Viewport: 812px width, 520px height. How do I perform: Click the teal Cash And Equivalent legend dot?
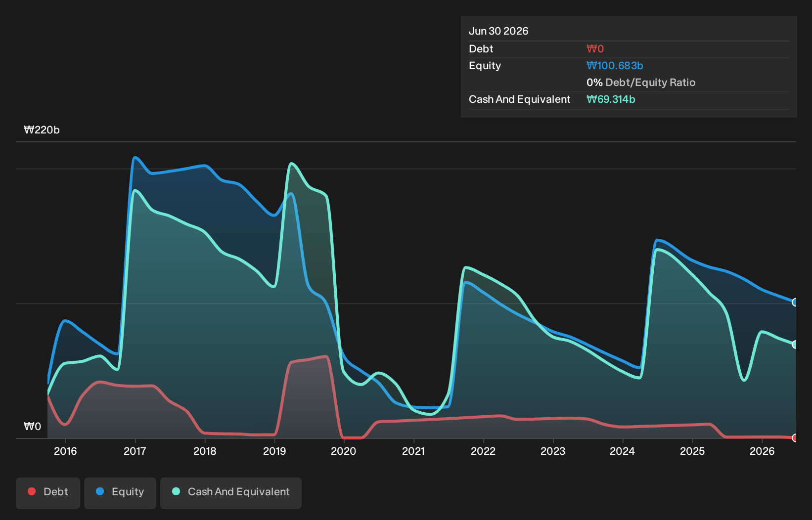[176, 491]
